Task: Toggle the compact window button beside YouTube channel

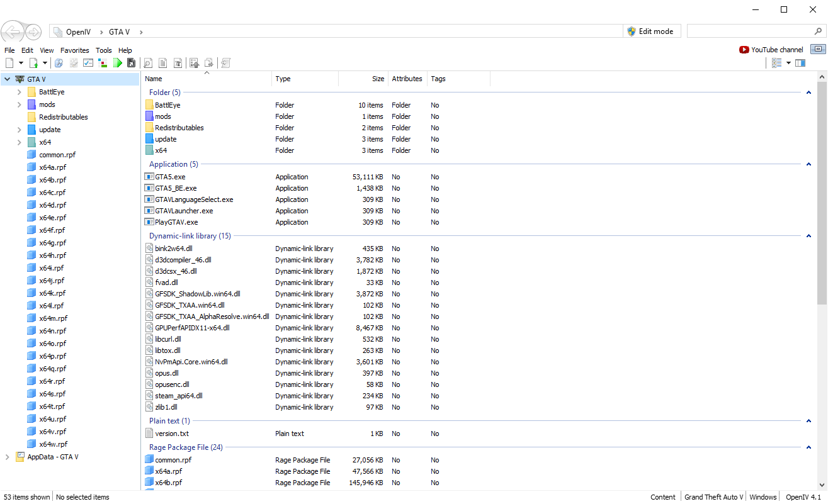Action: click(818, 50)
